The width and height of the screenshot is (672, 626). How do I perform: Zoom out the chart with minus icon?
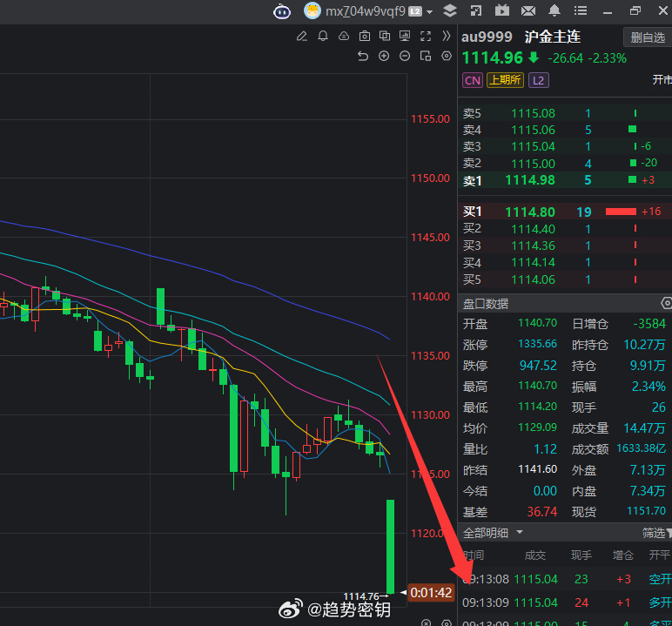pos(405,56)
